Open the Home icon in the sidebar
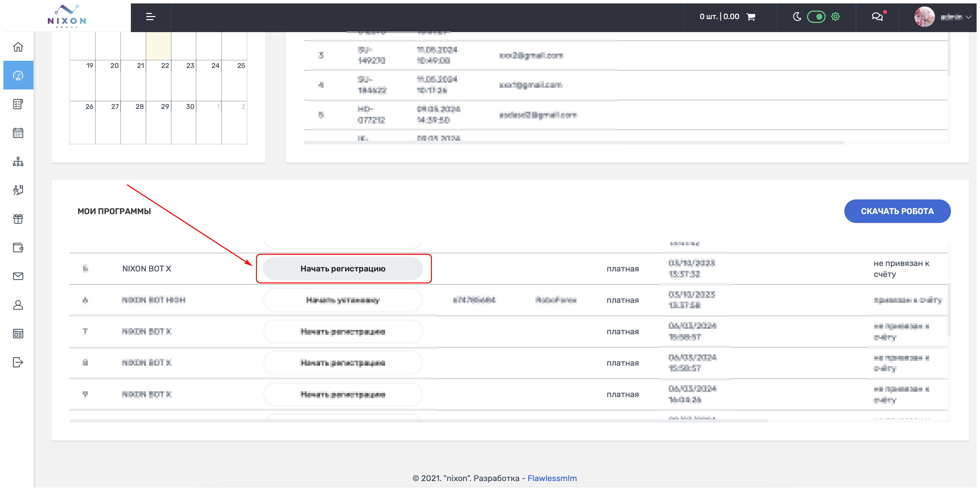980x491 pixels. pos(18,47)
